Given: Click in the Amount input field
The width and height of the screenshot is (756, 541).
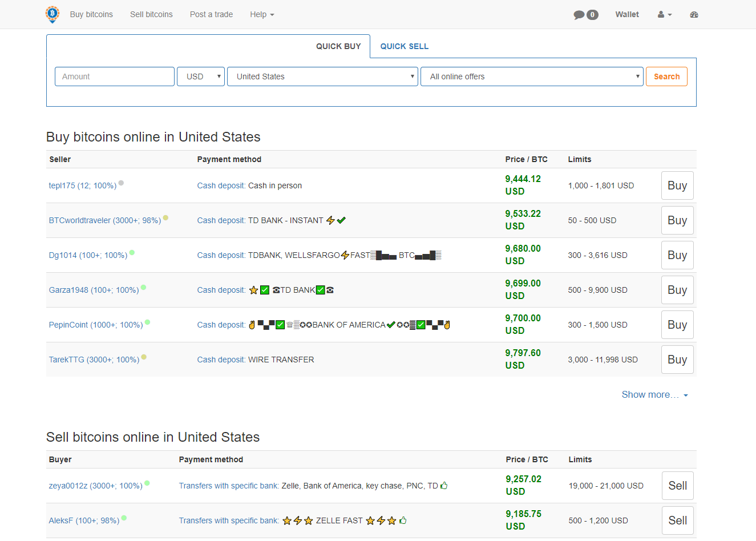Looking at the screenshot, I should 115,76.
